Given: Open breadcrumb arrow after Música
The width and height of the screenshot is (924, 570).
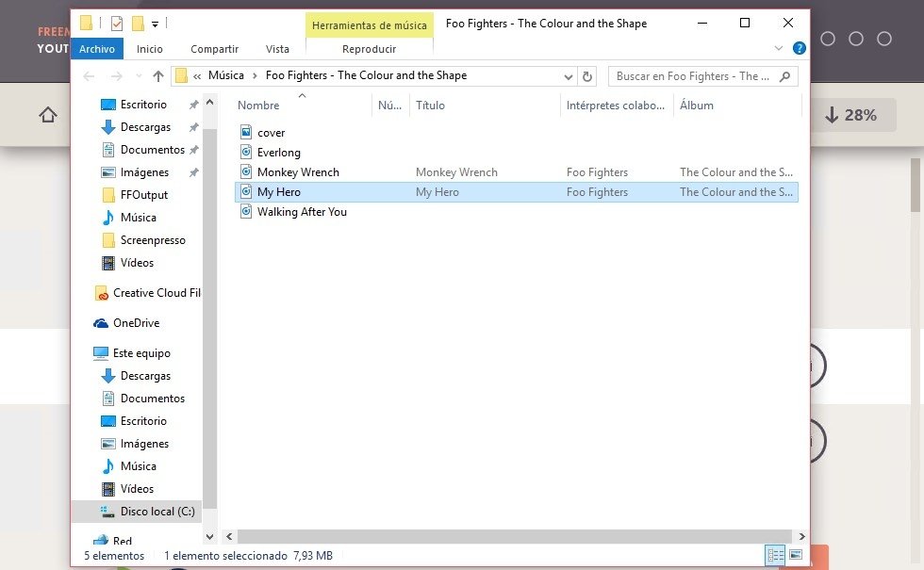Looking at the screenshot, I should coord(256,76).
